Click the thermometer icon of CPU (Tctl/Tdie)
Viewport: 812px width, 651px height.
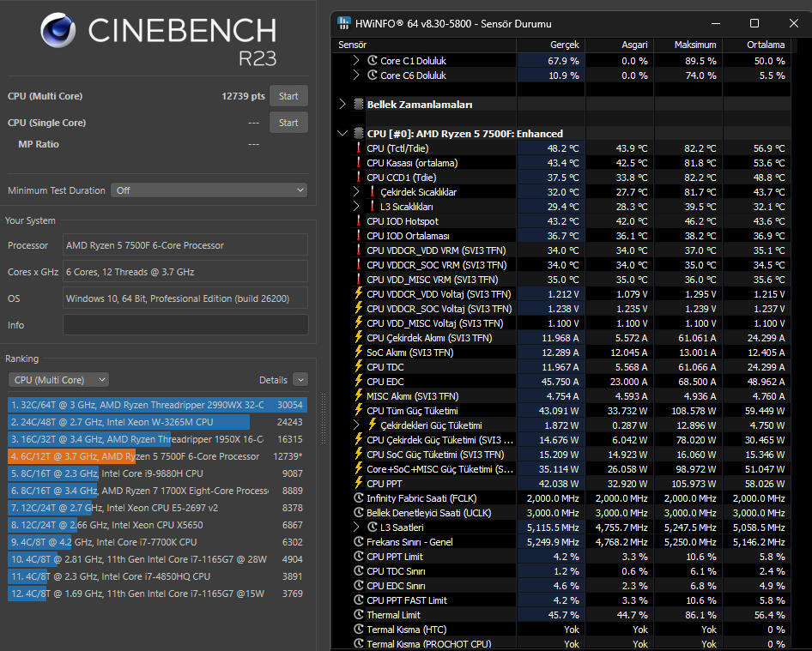coord(358,148)
